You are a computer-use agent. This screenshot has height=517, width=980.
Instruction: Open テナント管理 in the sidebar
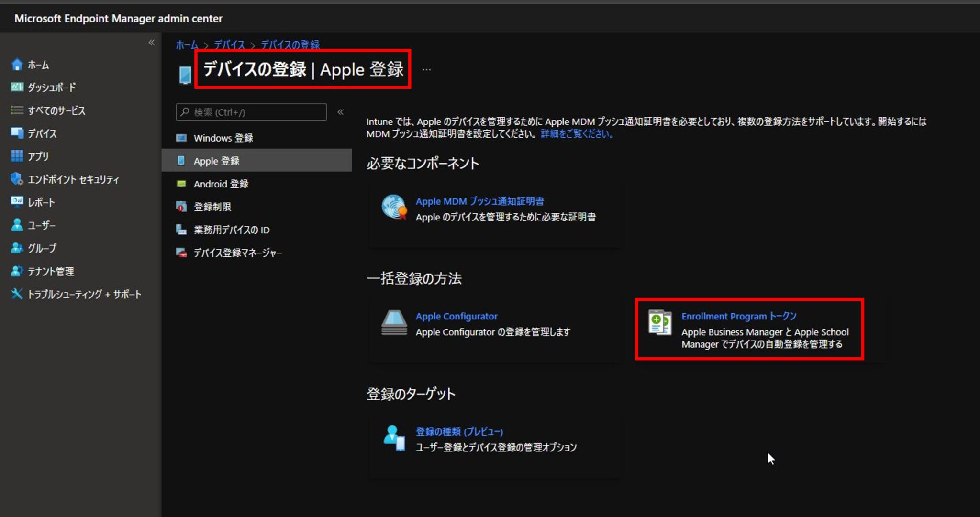[51, 271]
